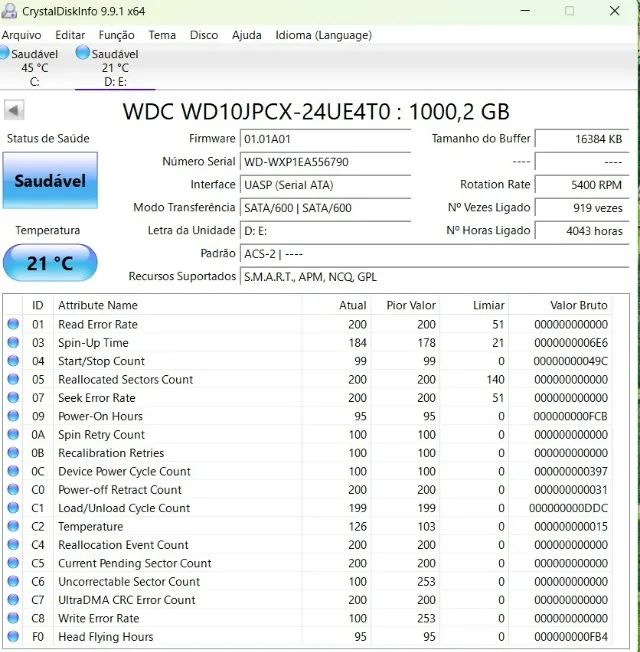Screen dimensions: 640x652
Task: Open the Disco menu
Action: pos(204,35)
